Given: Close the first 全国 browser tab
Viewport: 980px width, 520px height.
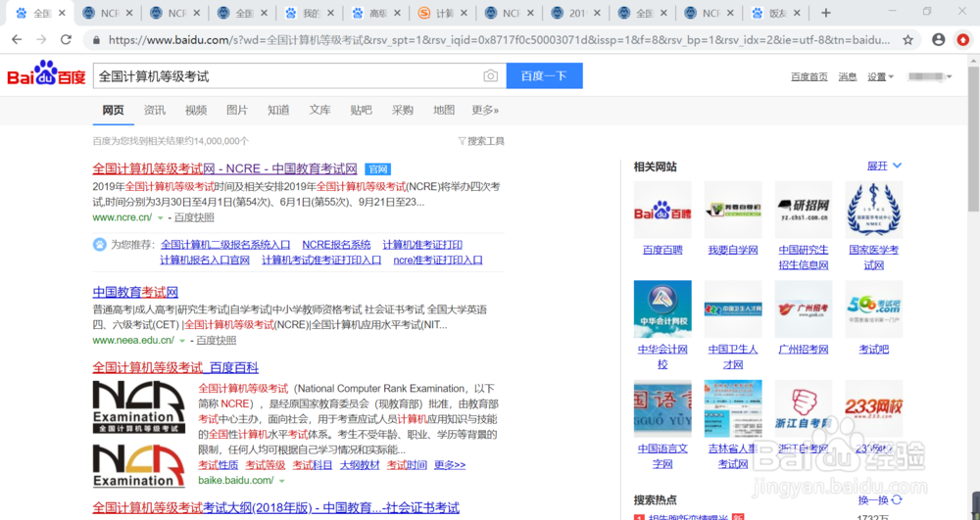Looking at the screenshot, I should pos(62,13).
